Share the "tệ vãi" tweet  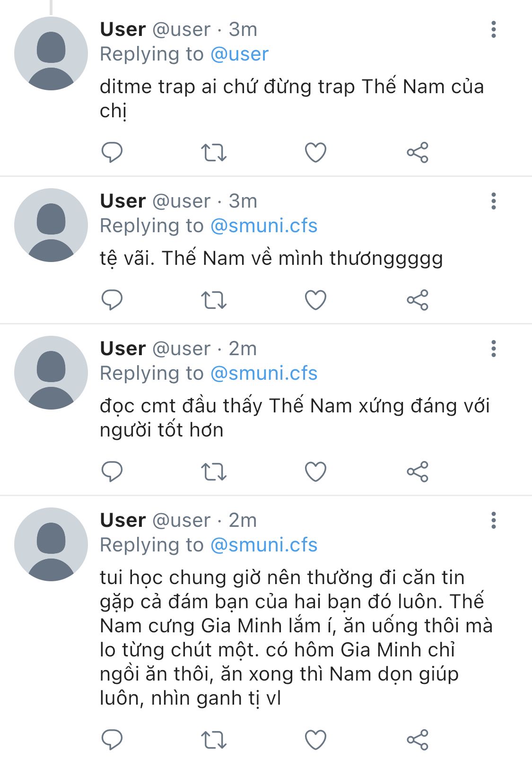pyautogui.click(x=417, y=300)
